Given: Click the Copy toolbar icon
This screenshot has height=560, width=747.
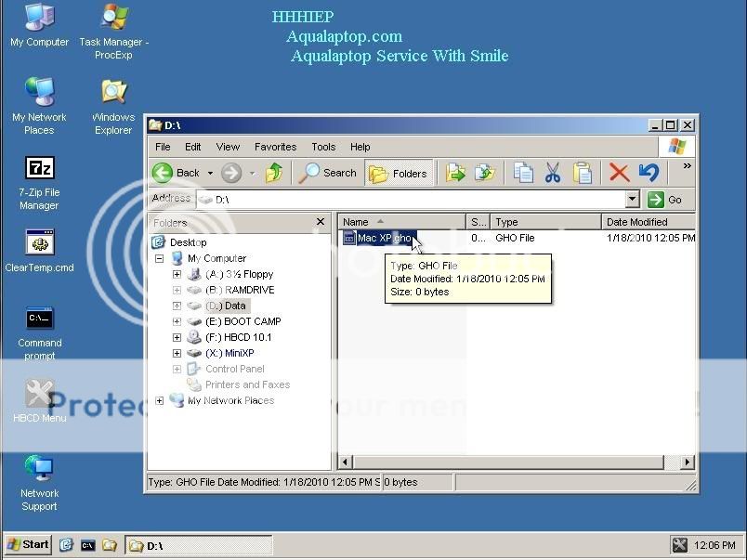Looking at the screenshot, I should click(x=523, y=173).
